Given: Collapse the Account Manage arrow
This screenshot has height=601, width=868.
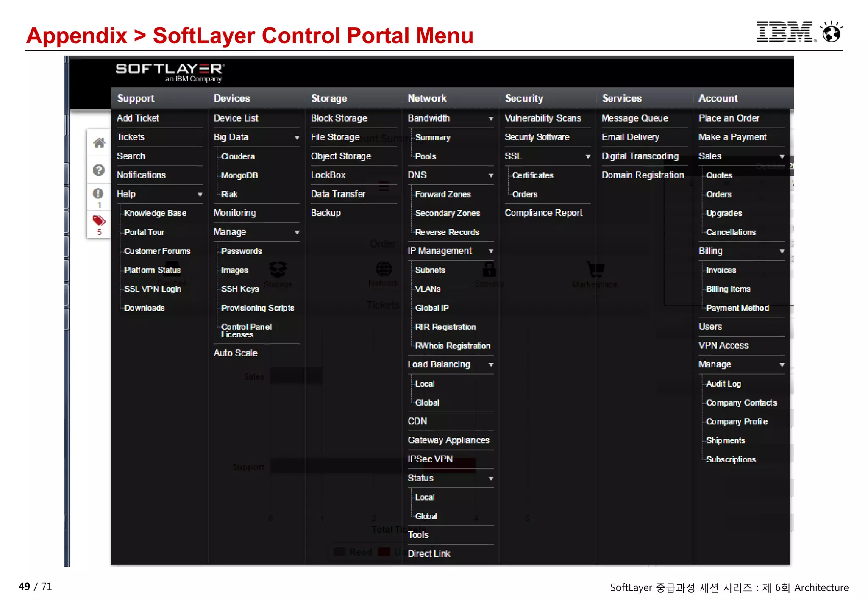Looking at the screenshot, I should (x=782, y=365).
